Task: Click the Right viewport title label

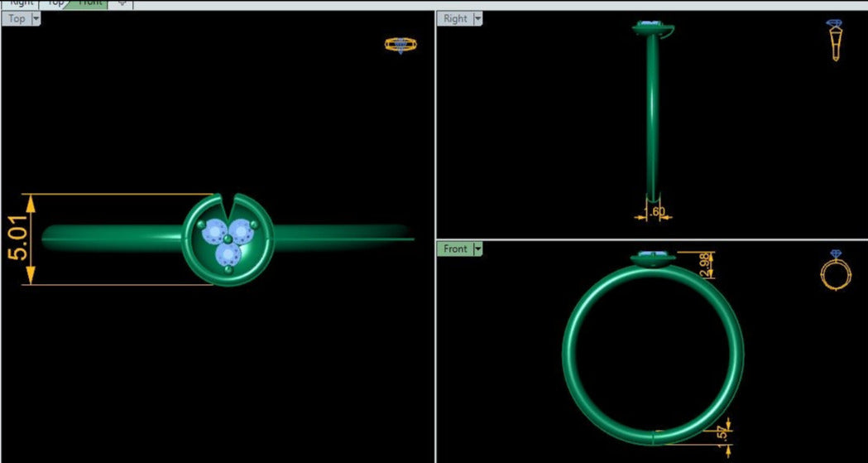Action: coord(455,18)
